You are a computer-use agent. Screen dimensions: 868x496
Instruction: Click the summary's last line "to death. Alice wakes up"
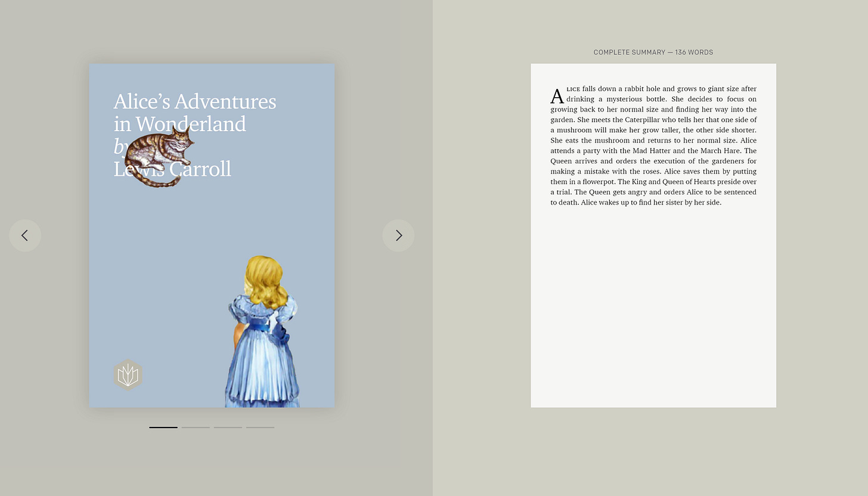click(x=635, y=203)
